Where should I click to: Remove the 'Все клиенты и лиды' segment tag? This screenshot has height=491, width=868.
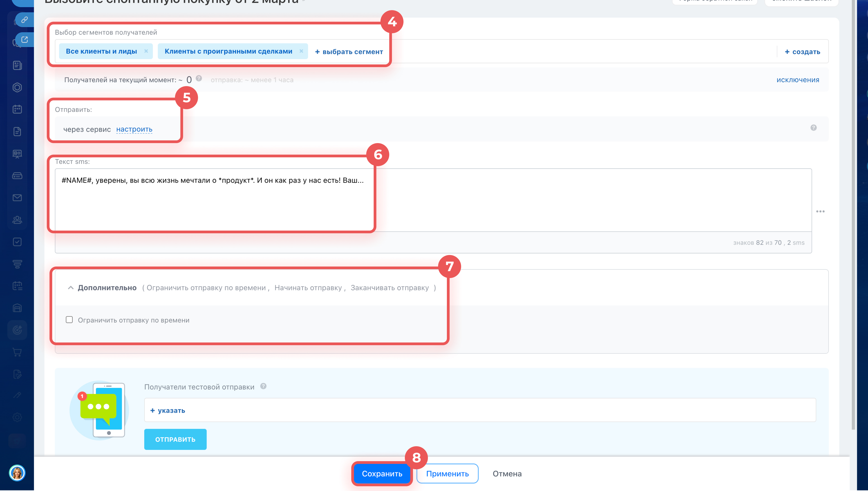pyautogui.click(x=146, y=51)
